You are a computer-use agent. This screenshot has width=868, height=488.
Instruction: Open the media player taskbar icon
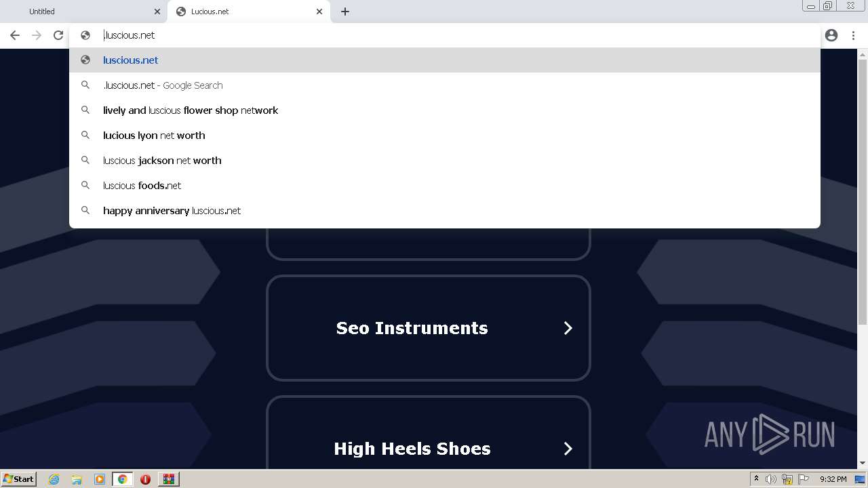100,479
